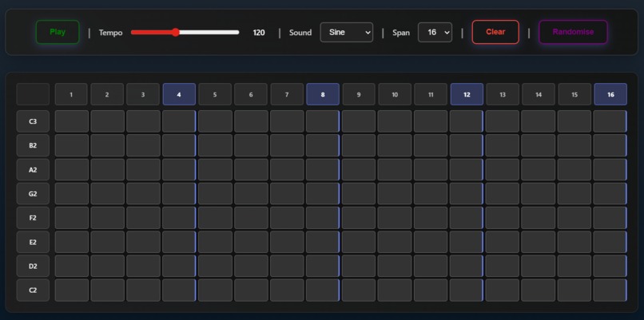The image size is (644, 320).
Task: Select step 7 column header
Action: (x=287, y=94)
